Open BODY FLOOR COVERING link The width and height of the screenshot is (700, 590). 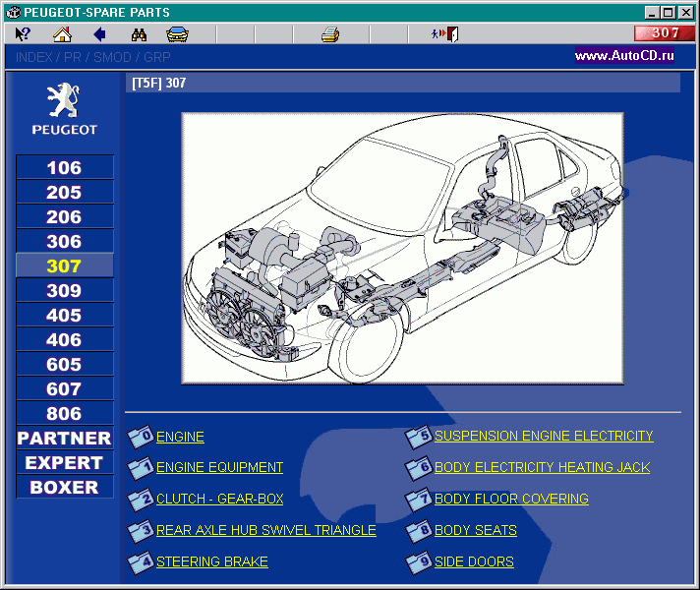pos(511,499)
